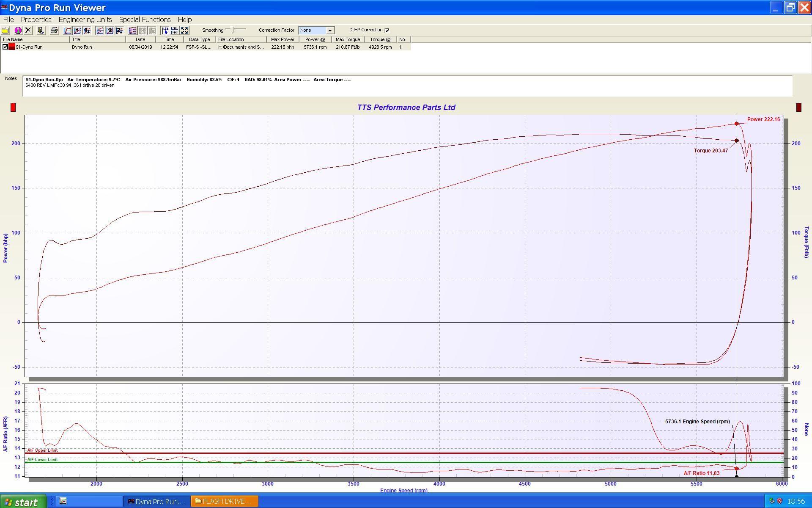This screenshot has width=812, height=508.
Task: Open the Special Functions menu
Action: (145, 19)
